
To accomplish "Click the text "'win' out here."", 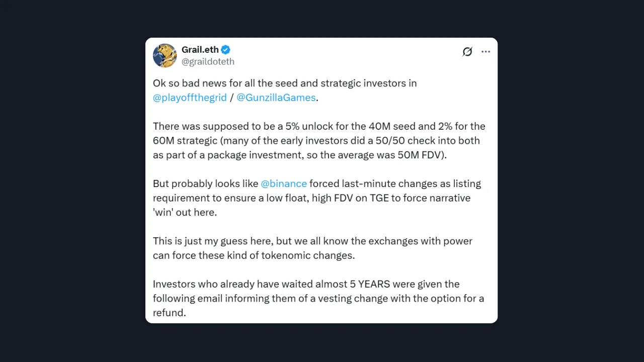I will 185,212.
